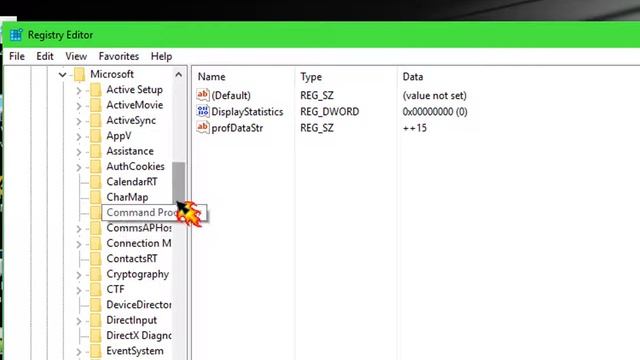
Task: Click the Microsoft folder icon
Action: 80,74
